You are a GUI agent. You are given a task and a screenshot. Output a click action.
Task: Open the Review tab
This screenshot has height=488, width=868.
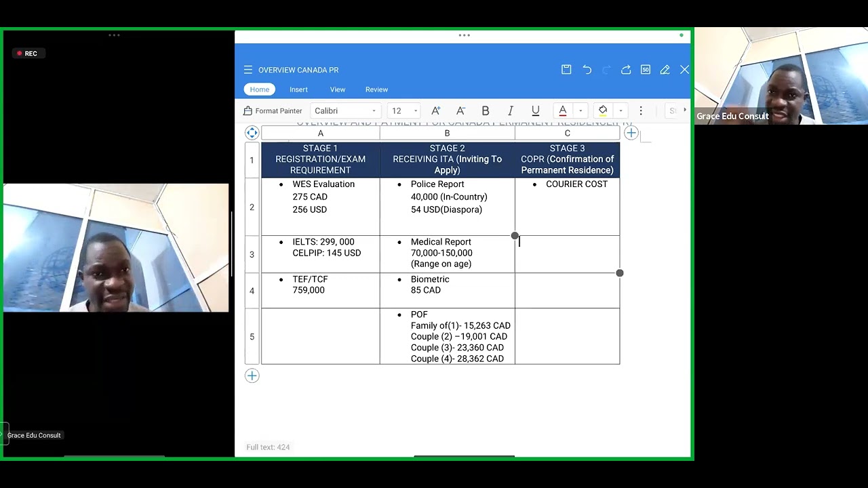click(x=376, y=89)
